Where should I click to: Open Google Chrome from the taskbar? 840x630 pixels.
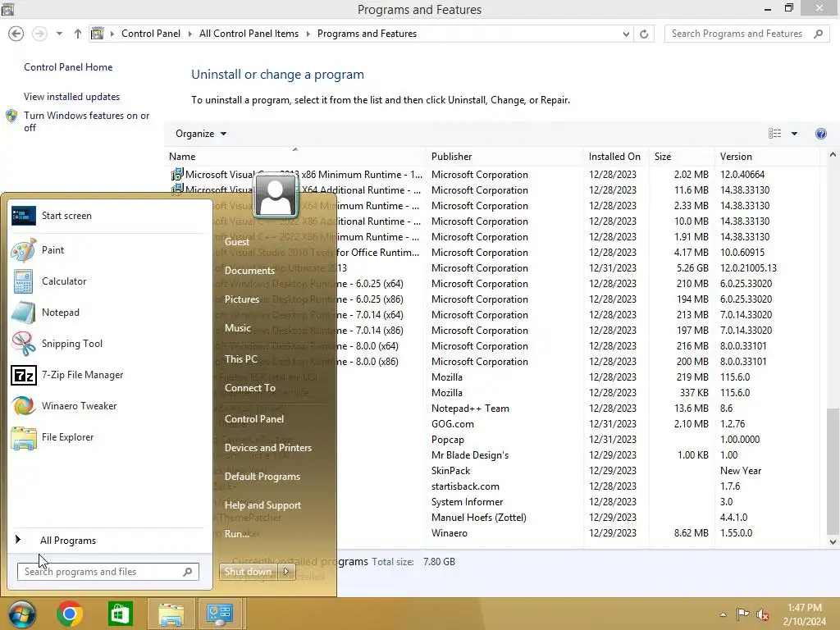69,614
